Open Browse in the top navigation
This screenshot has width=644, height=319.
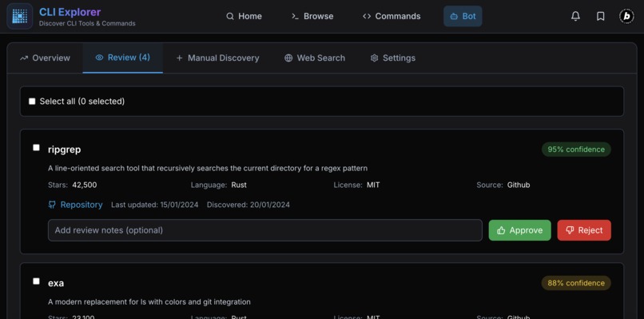[x=312, y=16]
